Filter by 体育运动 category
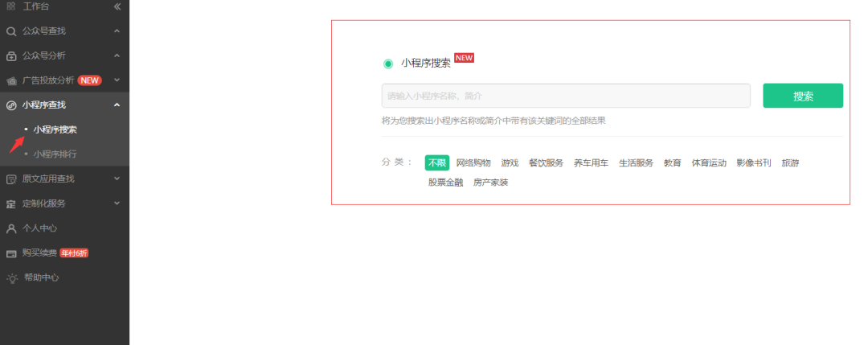Image resolution: width=868 pixels, height=345 pixels. (x=709, y=162)
